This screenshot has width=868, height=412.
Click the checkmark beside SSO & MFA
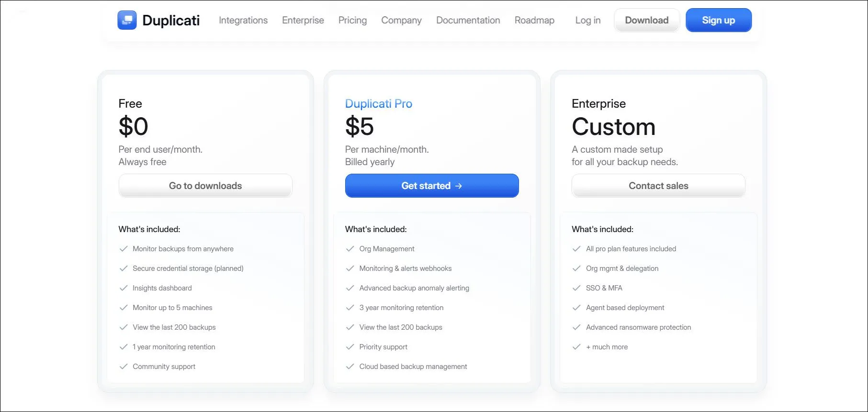[576, 288]
